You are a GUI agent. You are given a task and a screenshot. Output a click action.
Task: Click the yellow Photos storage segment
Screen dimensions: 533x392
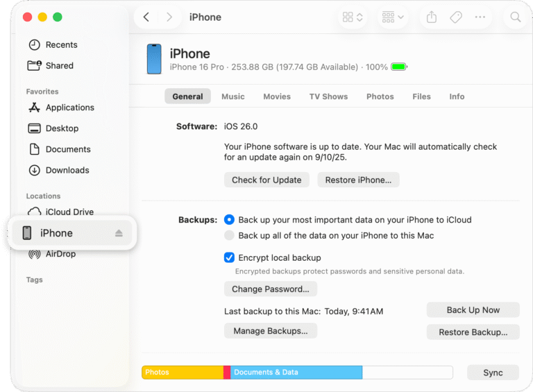coord(183,373)
